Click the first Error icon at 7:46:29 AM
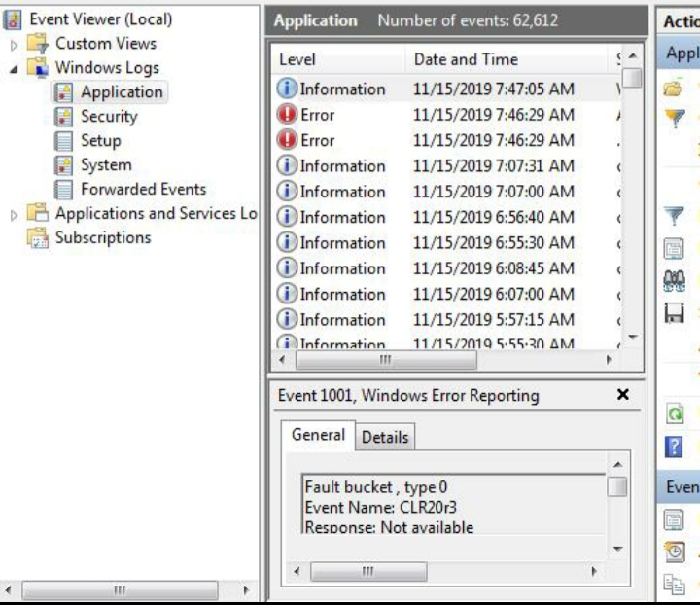The height and width of the screenshot is (605, 700). tap(287, 115)
